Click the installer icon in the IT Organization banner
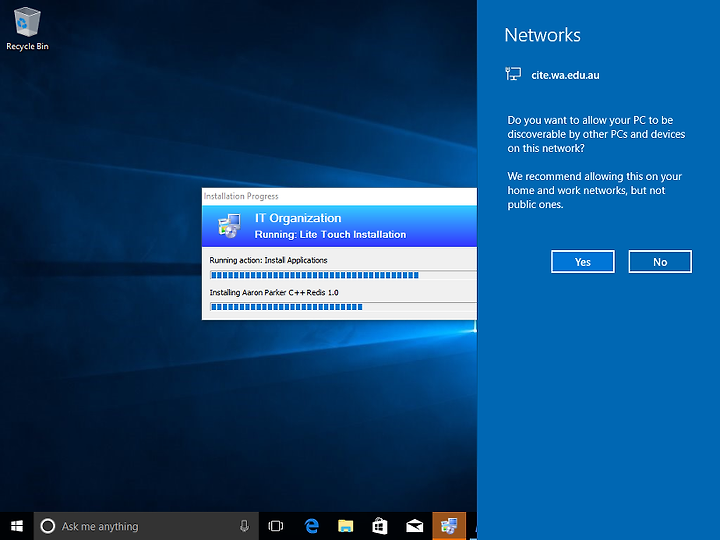Image resolution: width=720 pixels, height=540 pixels. coord(229,225)
